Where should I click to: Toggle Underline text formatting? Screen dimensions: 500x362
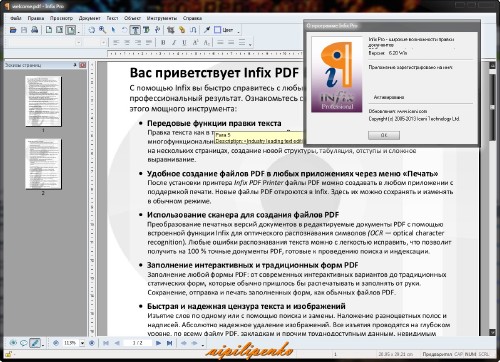(184, 42)
